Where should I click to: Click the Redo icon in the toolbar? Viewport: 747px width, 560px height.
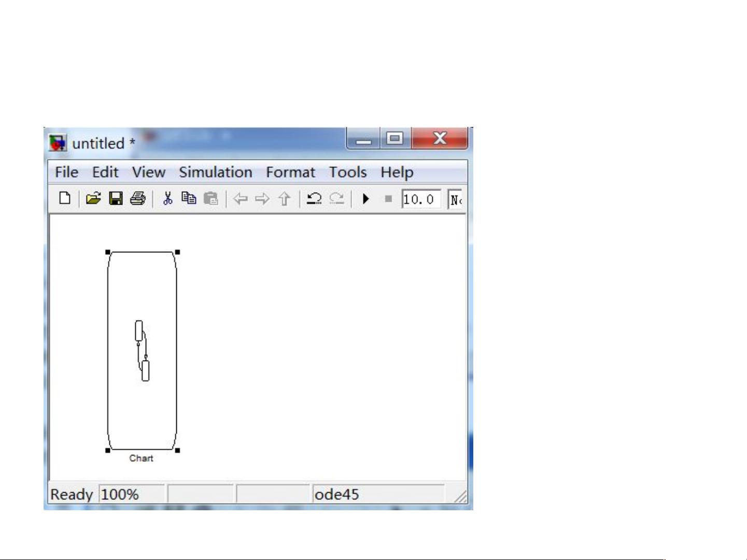click(337, 198)
